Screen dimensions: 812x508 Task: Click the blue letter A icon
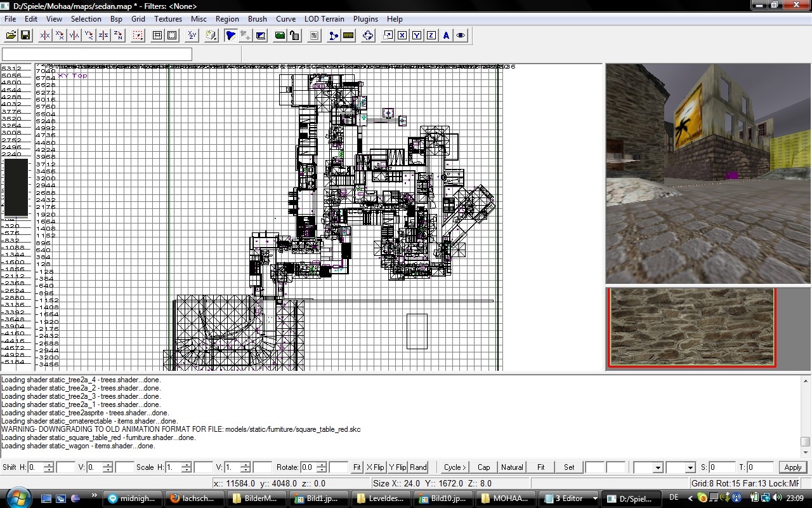(446, 36)
